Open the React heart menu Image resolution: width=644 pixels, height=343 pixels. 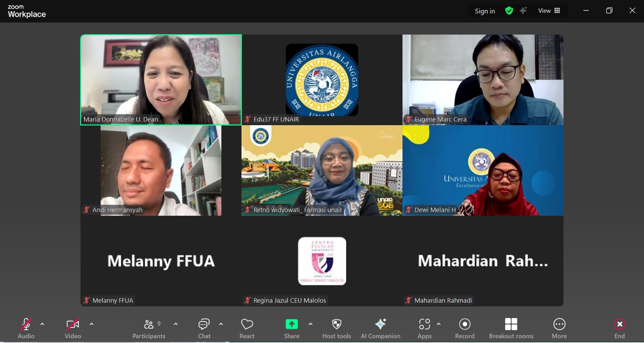coord(247,329)
